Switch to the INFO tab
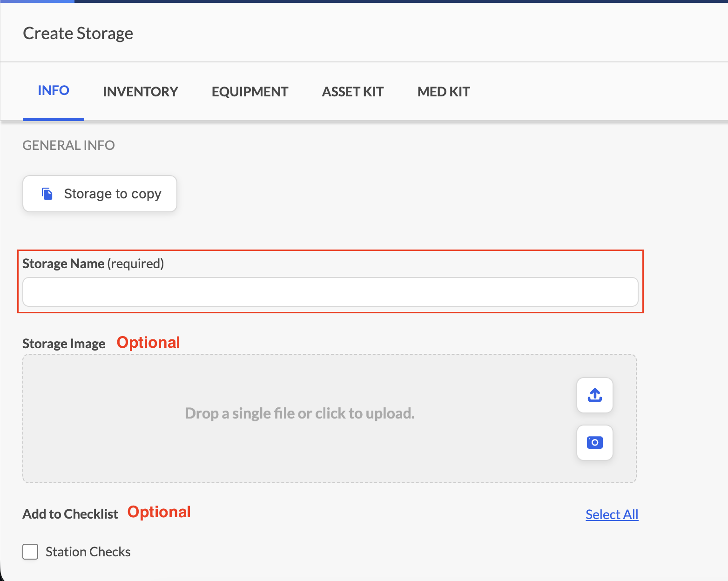The image size is (728, 581). (x=54, y=90)
